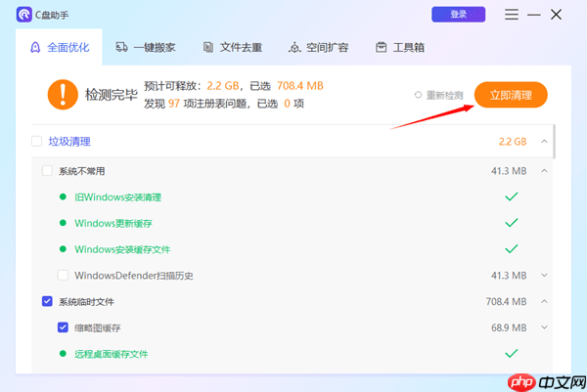The width and height of the screenshot is (587, 392).
Task: Click the toolbox icon for 工具箱
Action: [382, 47]
